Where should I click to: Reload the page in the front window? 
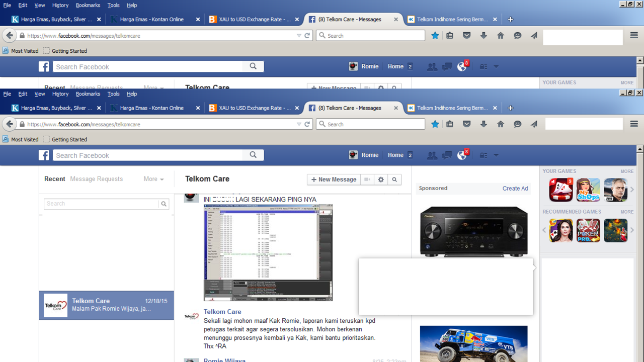pyautogui.click(x=307, y=124)
